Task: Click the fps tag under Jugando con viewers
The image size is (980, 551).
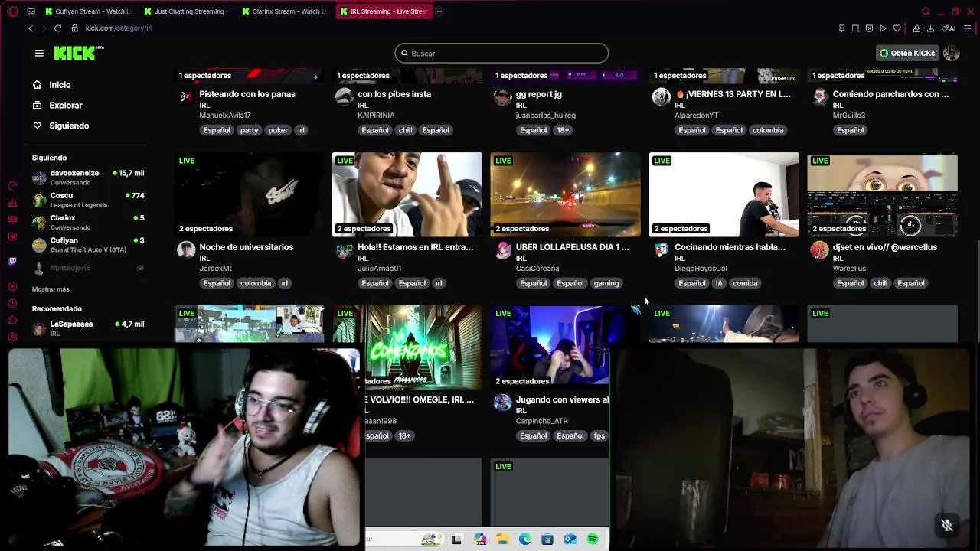Action: pos(599,436)
